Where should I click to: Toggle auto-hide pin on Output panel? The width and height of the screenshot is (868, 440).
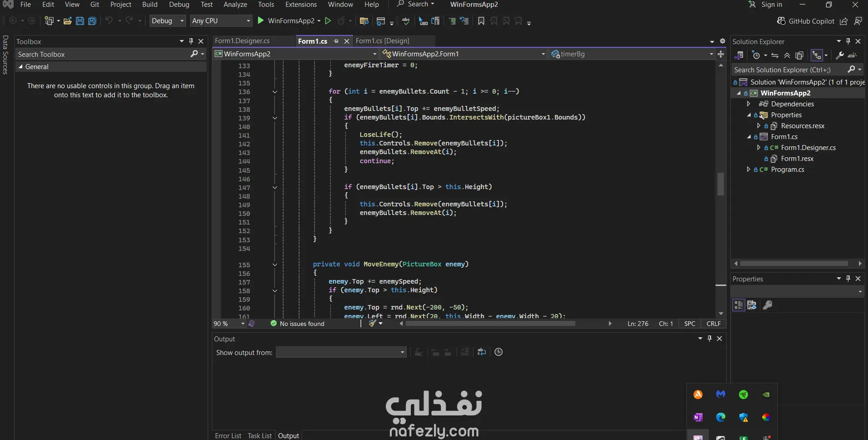tap(709, 338)
